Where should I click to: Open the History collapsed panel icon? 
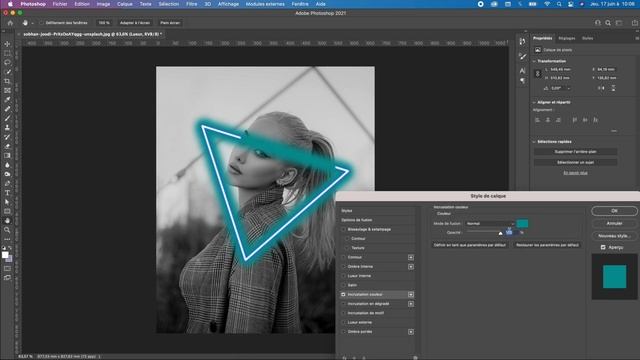[x=522, y=42]
